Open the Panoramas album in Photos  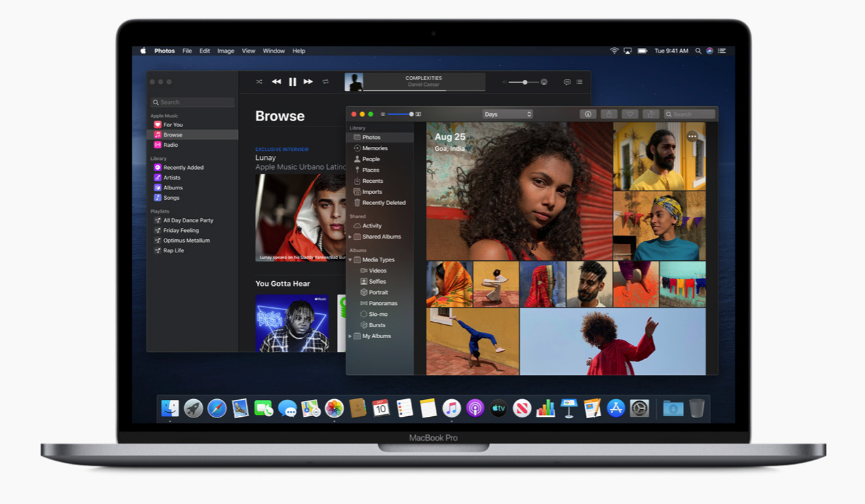(380, 303)
